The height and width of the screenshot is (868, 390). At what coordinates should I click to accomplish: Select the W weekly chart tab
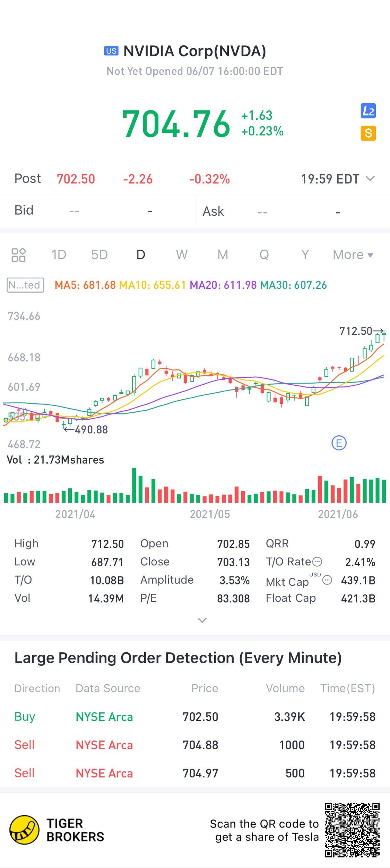pos(182,255)
